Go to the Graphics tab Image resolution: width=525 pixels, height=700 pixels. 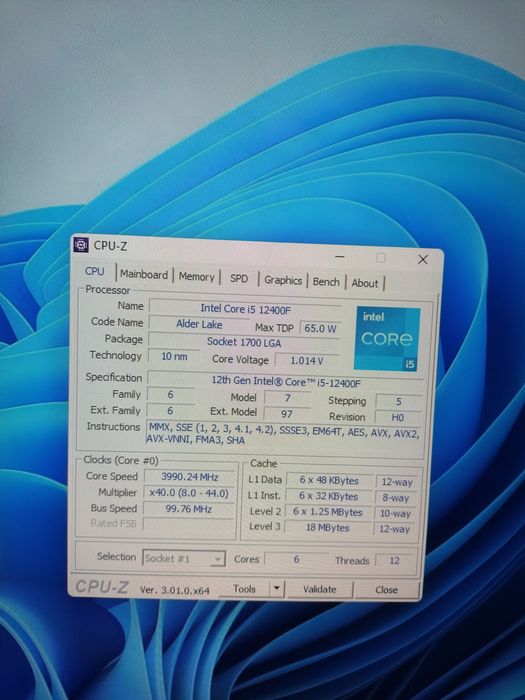click(x=283, y=280)
